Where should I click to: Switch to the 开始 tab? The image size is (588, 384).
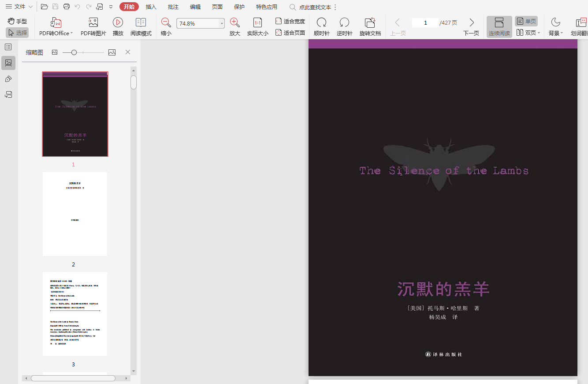click(x=129, y=7)
